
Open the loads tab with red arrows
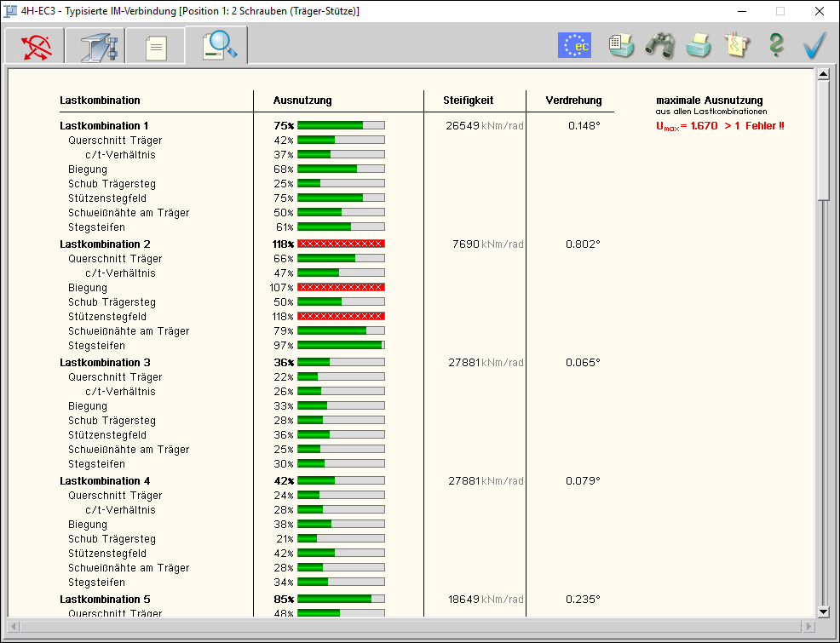pyautogui.click(x=35, y=46)
